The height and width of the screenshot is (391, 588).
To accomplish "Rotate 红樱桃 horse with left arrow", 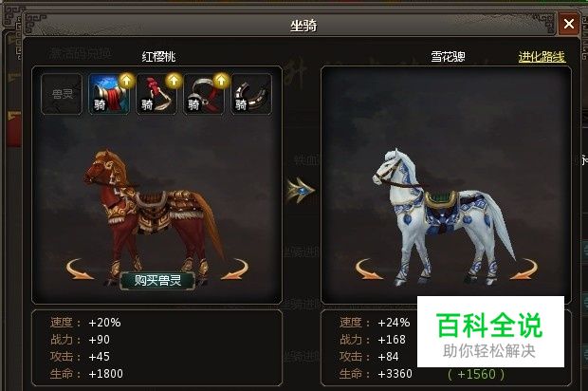I will point(80,269).
